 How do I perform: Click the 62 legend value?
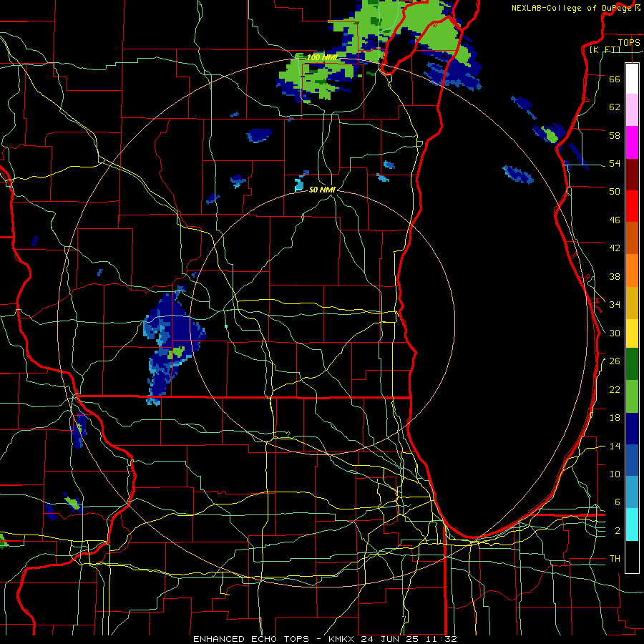click(x=615, y=107)
